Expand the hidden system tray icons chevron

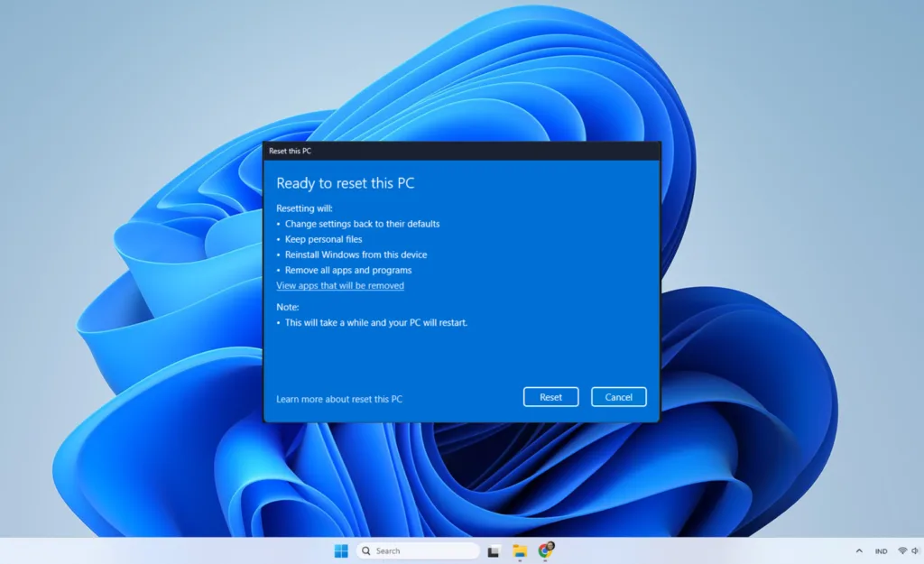pos(859,551)
